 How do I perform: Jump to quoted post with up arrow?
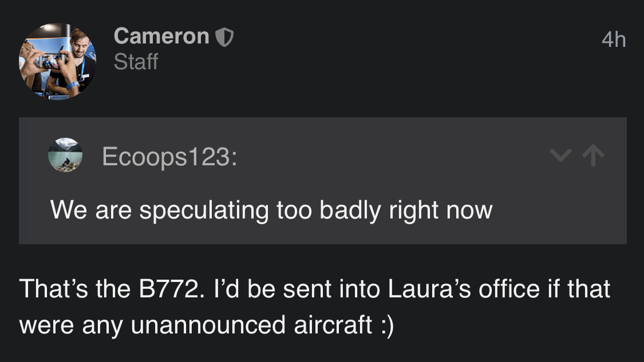(x=592, y=155)
